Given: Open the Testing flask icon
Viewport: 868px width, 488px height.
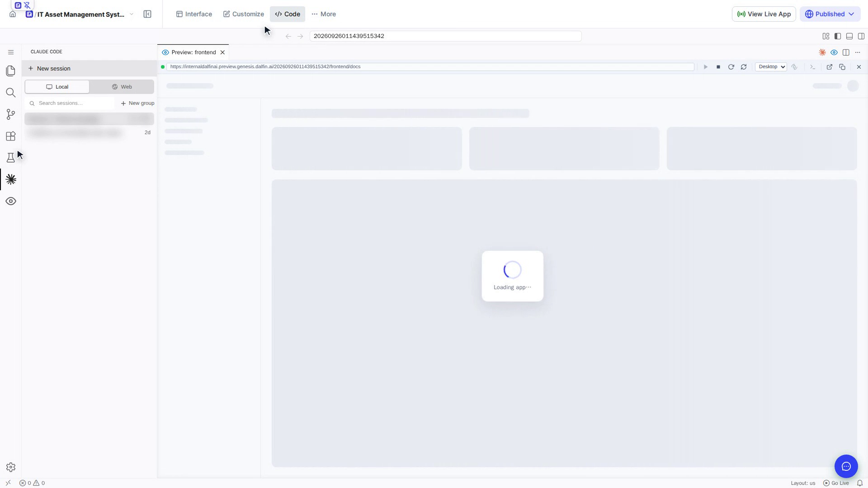Looking at the screenshot, I should coord(11,158).
